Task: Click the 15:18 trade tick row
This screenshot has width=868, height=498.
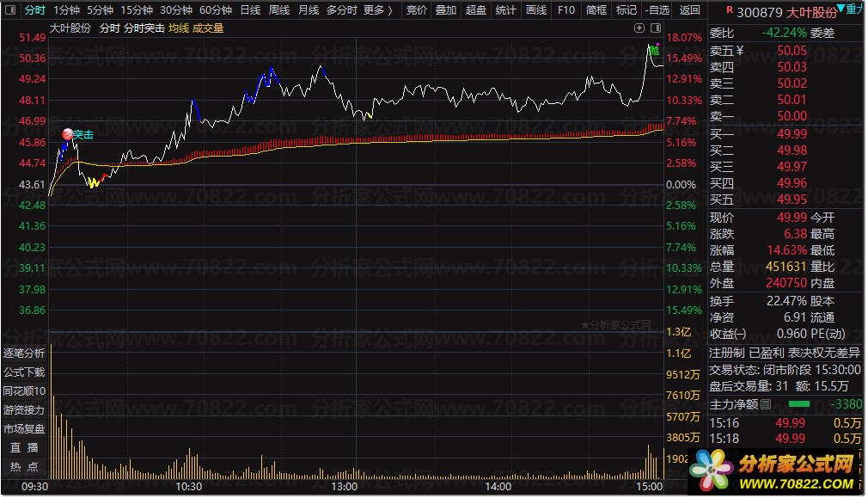Action: [786, 439]
